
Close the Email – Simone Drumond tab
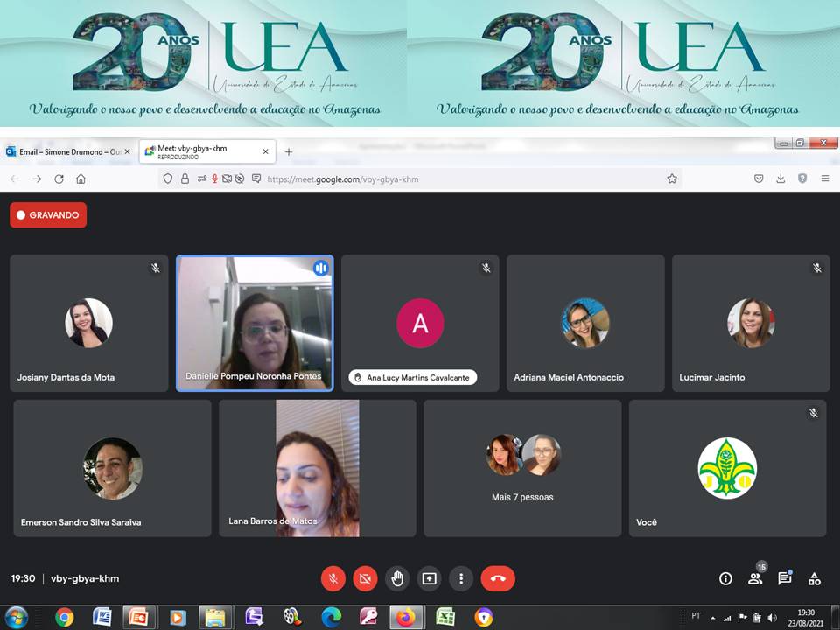(127, 151)
